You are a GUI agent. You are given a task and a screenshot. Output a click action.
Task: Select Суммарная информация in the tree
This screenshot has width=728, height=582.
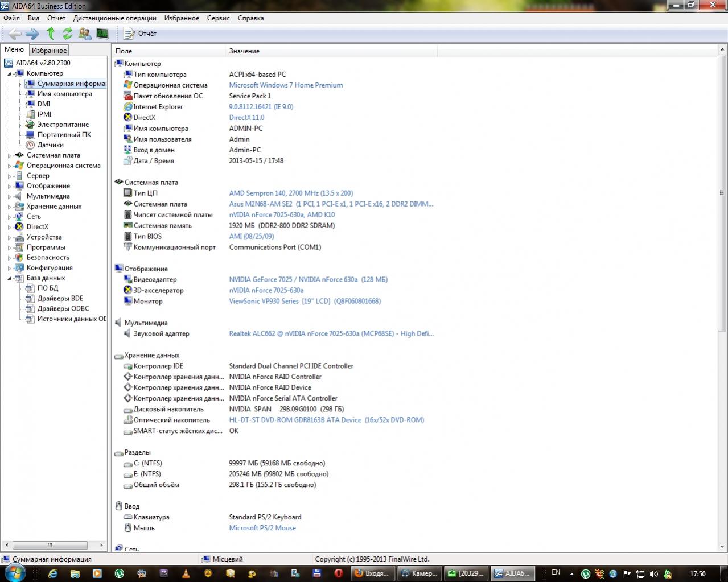pos(67,84)
